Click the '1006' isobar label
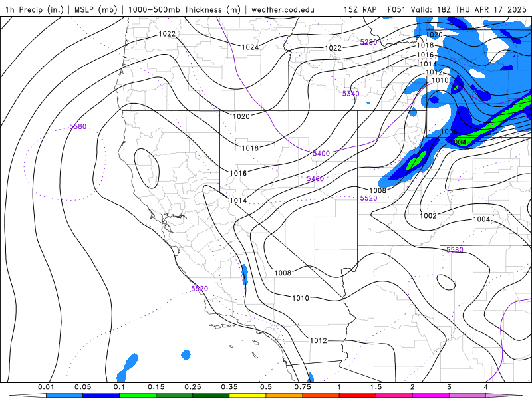 (x=449, y=132)
